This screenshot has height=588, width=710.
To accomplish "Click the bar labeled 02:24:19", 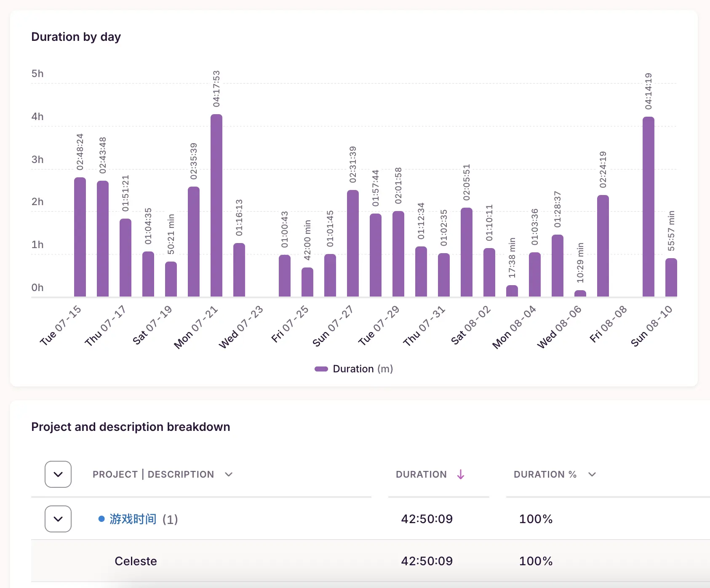I will (603, 246).
